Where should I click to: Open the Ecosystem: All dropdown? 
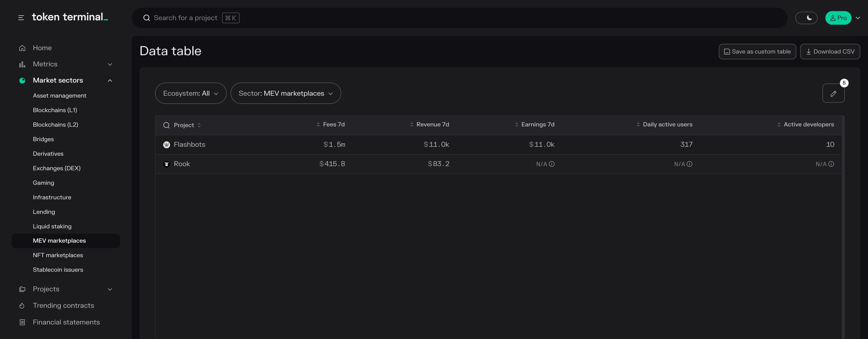tap(190, 93)
